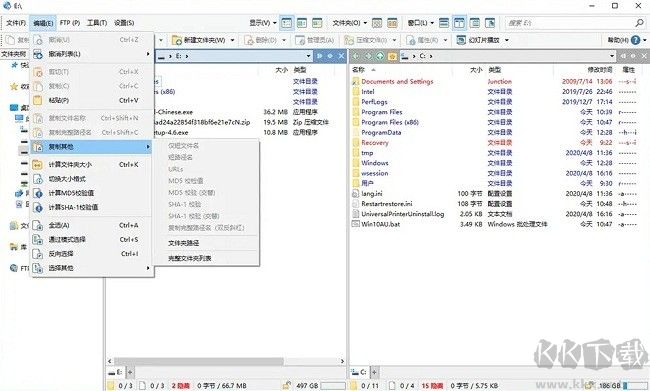
Task: Select 全选(A) menu entry
Action: 92,225
